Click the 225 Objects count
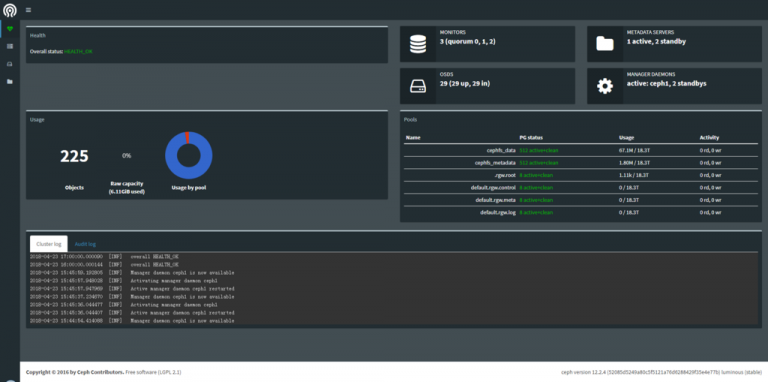768x382 pixels. [x=74, y=157]
